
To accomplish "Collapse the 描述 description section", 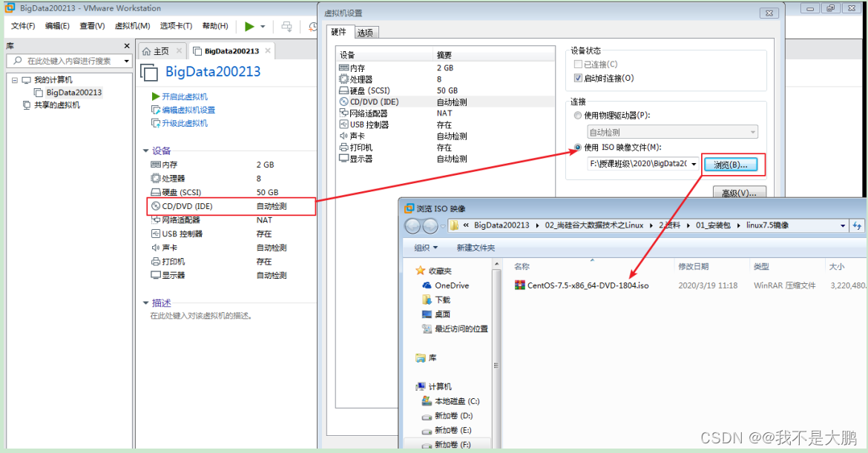I will pos(145,303).
